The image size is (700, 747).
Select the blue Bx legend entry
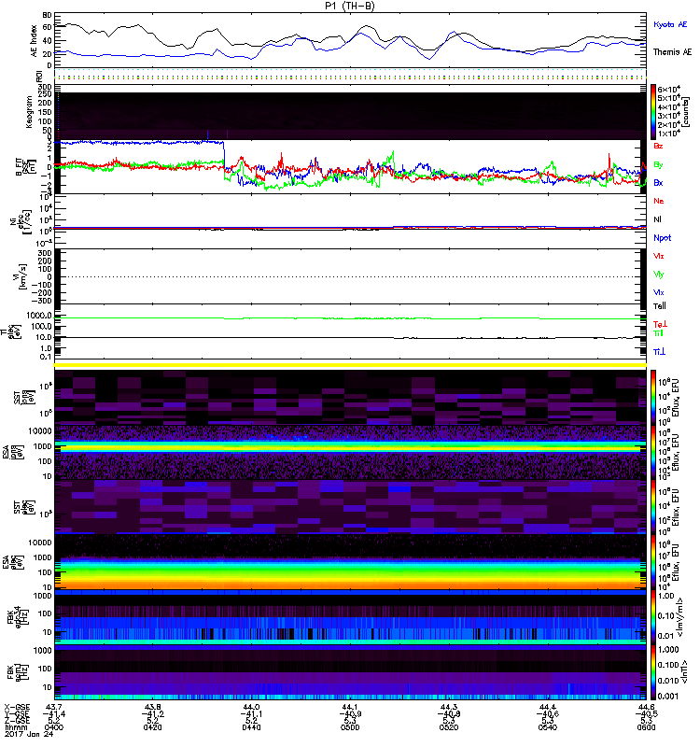click(659, 183)
